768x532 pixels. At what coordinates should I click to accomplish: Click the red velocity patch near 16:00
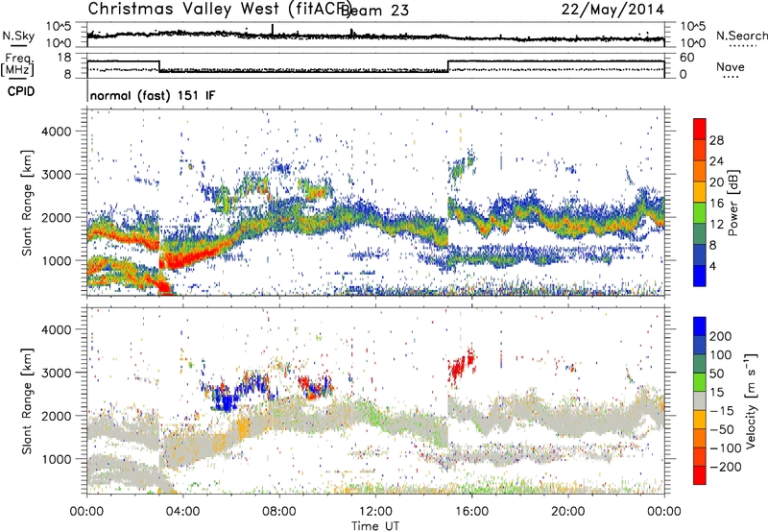(462, 367)
